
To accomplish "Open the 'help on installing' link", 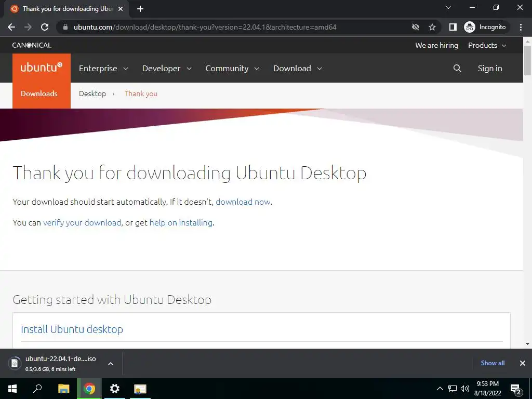I will (x=181, y=222).
